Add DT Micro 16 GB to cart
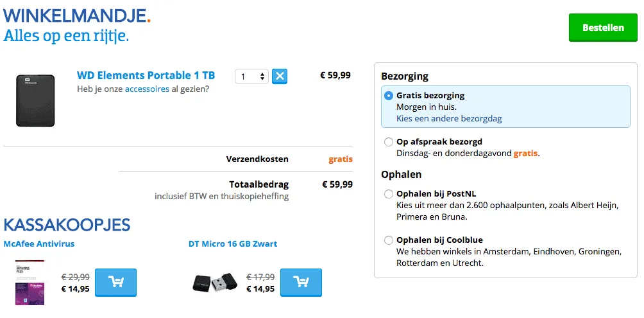The height and width of the screenshot is (318, 644). coord(301,282)
